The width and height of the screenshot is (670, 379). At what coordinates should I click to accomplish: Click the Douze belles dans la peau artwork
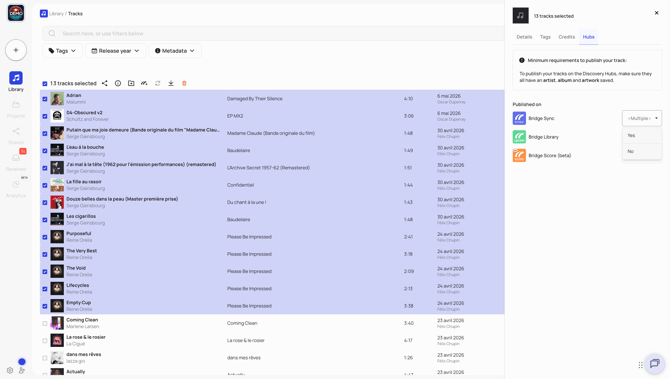click(57, 202)
